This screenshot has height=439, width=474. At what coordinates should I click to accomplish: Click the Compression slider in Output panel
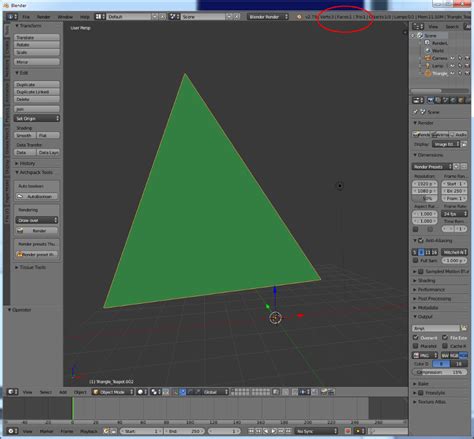[x=439, y=372]
